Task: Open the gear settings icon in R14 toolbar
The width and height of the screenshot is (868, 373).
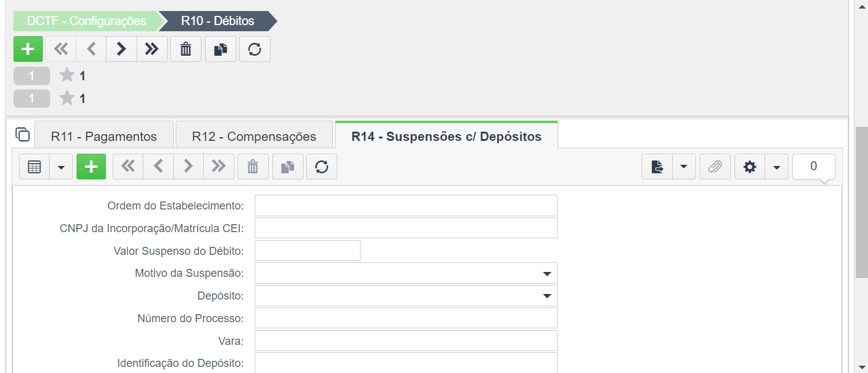Action: pyautogui.click(x=750, y=167)
